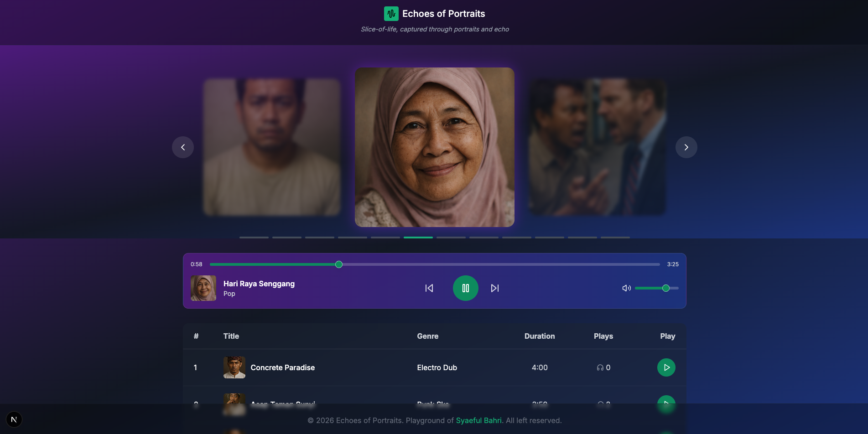The image size is (868, 434).
Task: Pause the playing song
Action: 465,288
